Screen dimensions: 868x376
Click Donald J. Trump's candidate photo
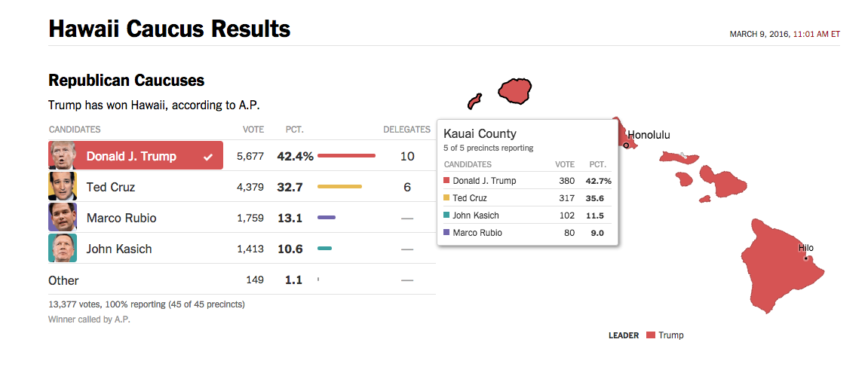(63, 156)
